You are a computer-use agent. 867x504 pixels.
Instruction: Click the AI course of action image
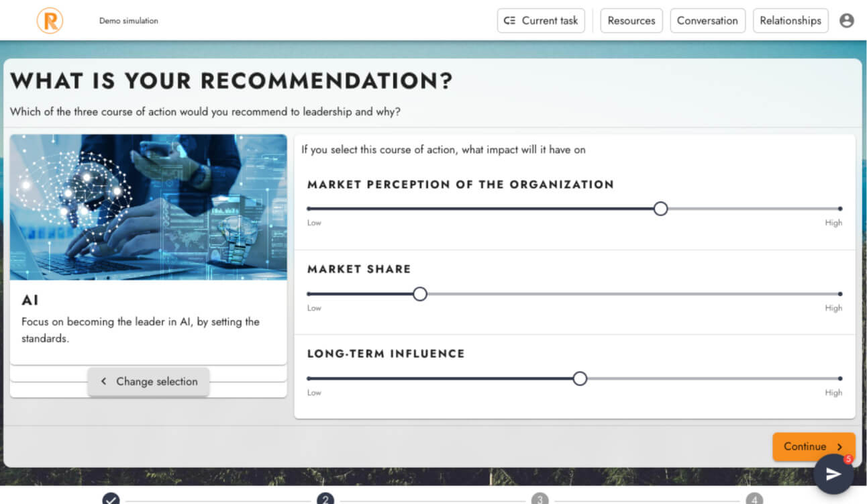click(148, 207)
